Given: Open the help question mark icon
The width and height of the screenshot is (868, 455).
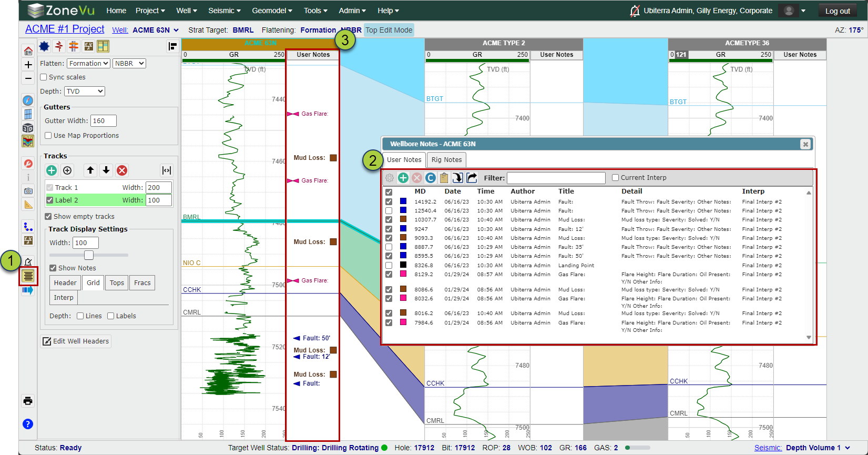Looking at the screenshot, I should click(28, 424).
